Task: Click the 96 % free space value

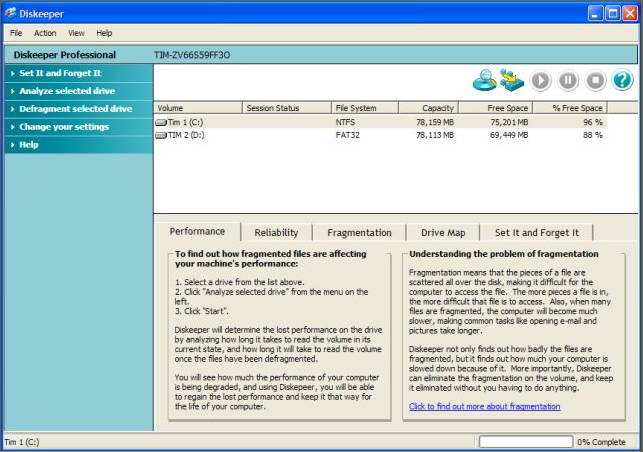Action: [593, 122]
